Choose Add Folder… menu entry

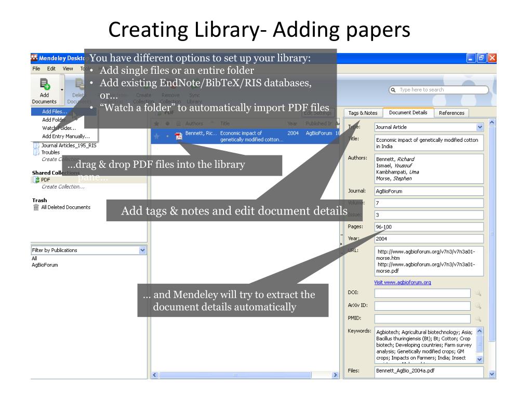click(x=56, y=120)
